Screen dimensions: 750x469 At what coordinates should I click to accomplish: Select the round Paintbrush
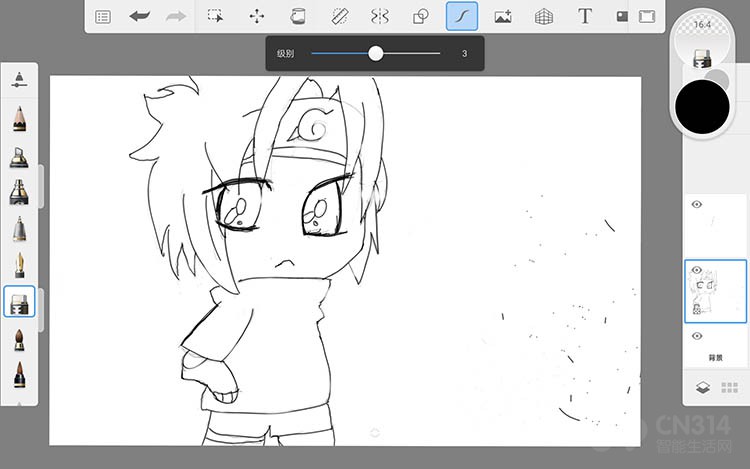[x=19, y=340]
